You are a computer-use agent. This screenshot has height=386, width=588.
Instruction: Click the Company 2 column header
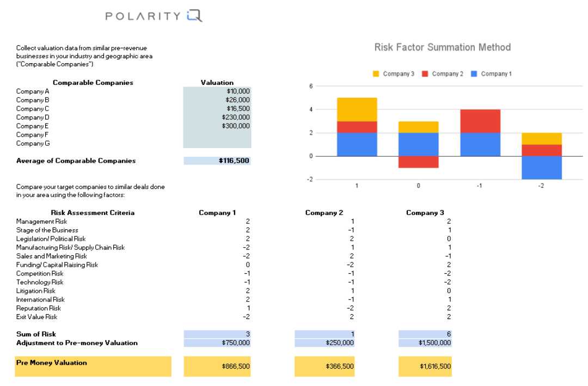coord(324,213)
